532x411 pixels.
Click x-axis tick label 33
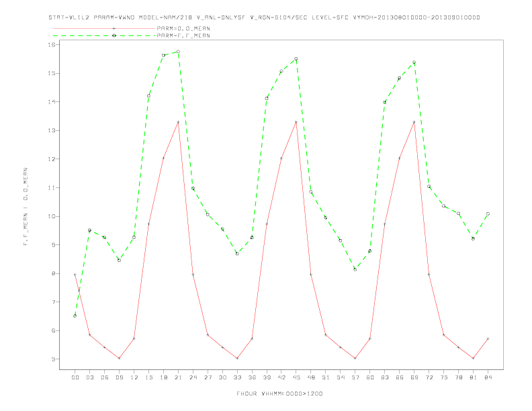tap(237, 377)
